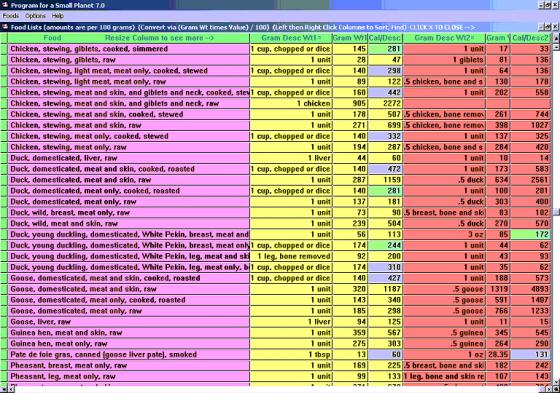Select 'Guinea hen, meat and skin, raw'
This screenshot has height=393, width=560.
click(129, 333)
